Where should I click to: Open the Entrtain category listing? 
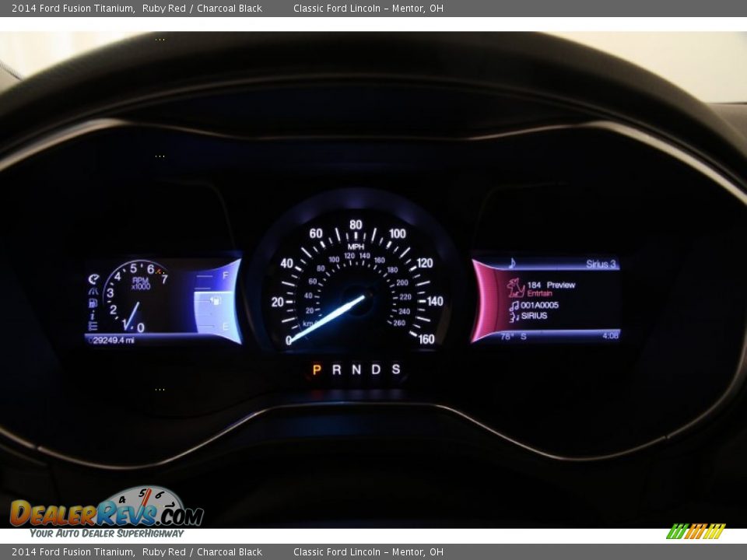[540, 292]
